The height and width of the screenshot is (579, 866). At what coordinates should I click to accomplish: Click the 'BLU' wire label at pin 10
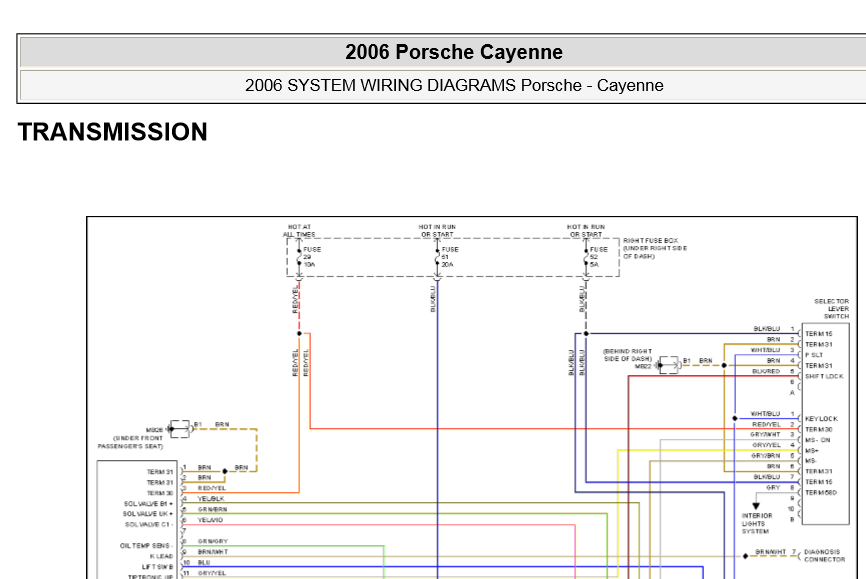click(204, 562)
